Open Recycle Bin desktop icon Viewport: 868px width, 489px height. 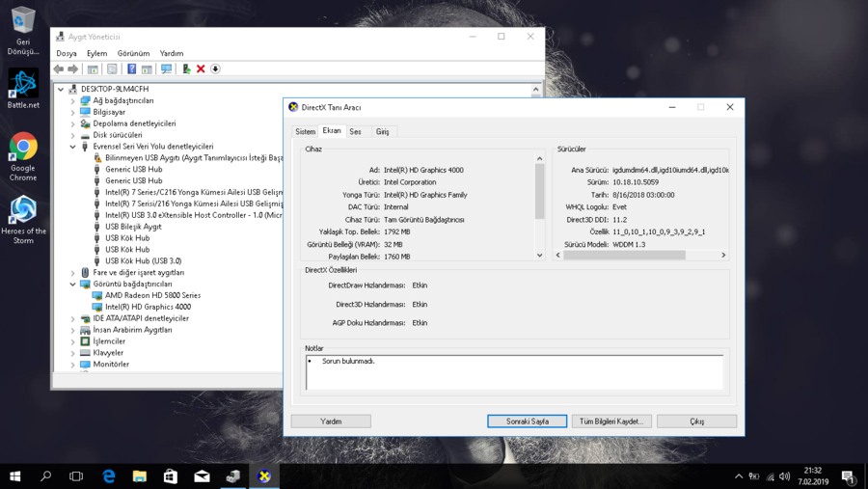pos(23,31)
